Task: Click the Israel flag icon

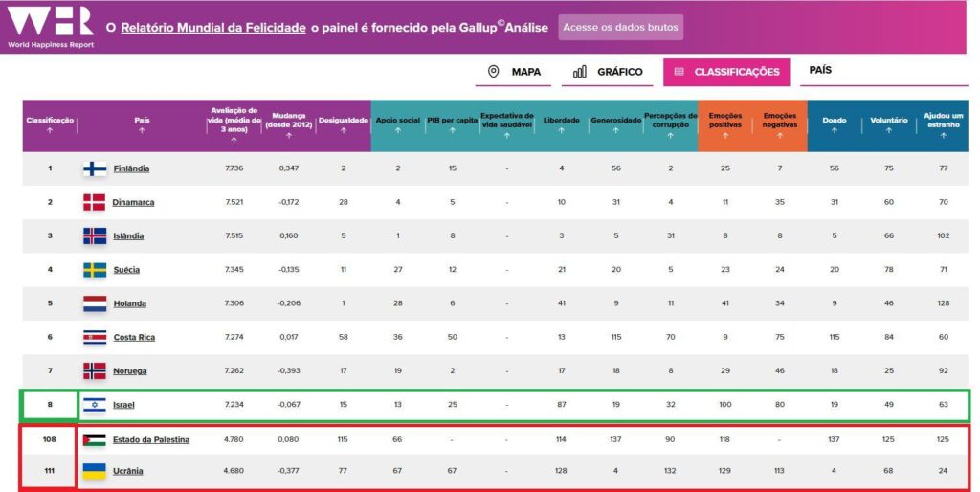Action: point(95,405)
